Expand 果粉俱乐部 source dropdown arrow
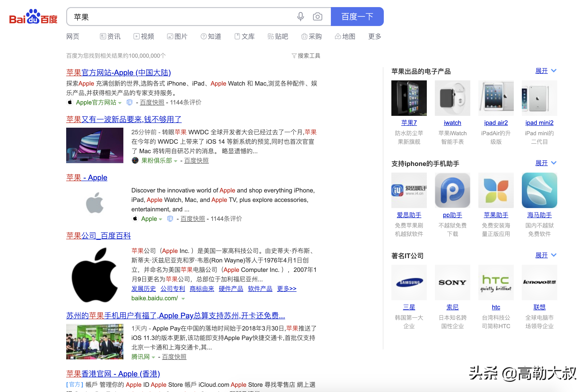This screenshot has width=588, height=392. coord(176,161)
